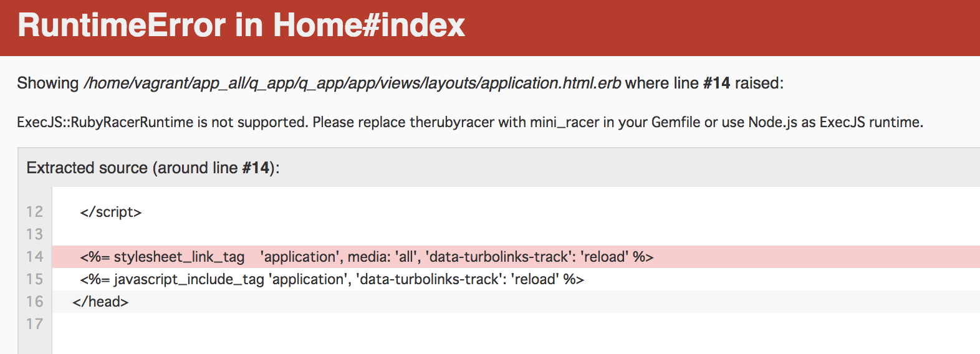
Task: Click line number 12 in the gutter
Action: click(x=35, y=212)
